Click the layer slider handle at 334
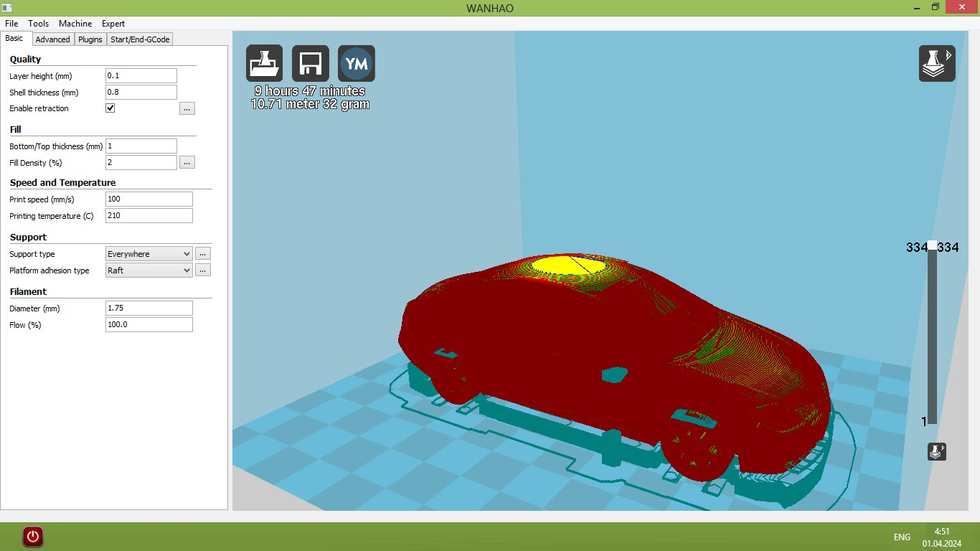 coord(932,245)
